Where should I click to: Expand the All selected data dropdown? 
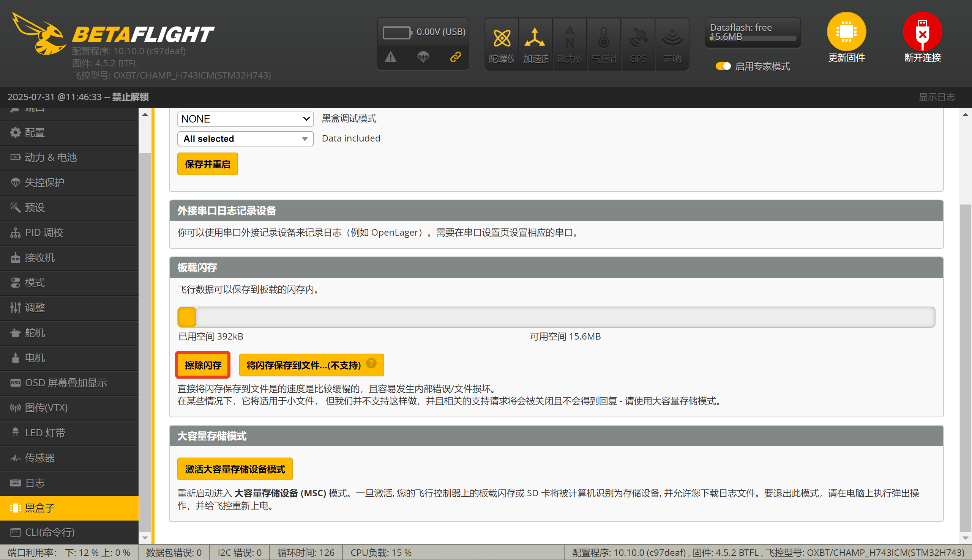[245, 139]
